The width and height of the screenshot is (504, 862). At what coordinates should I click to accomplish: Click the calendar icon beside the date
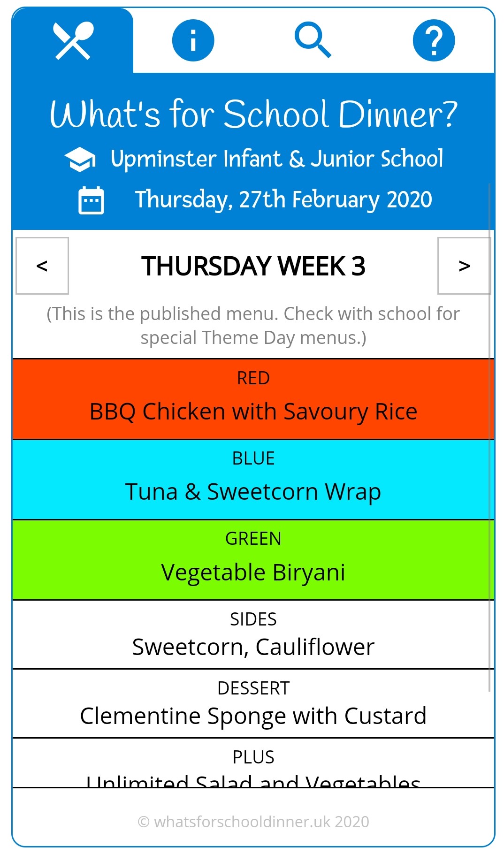pos(91,200)
